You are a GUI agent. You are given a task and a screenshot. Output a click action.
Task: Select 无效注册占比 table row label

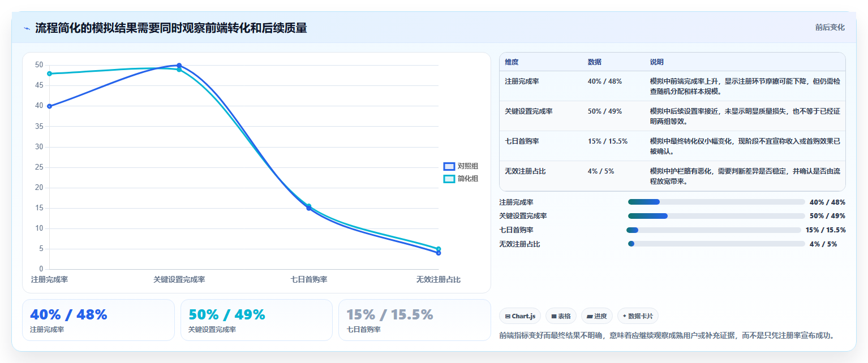click(x=526, y=171)
